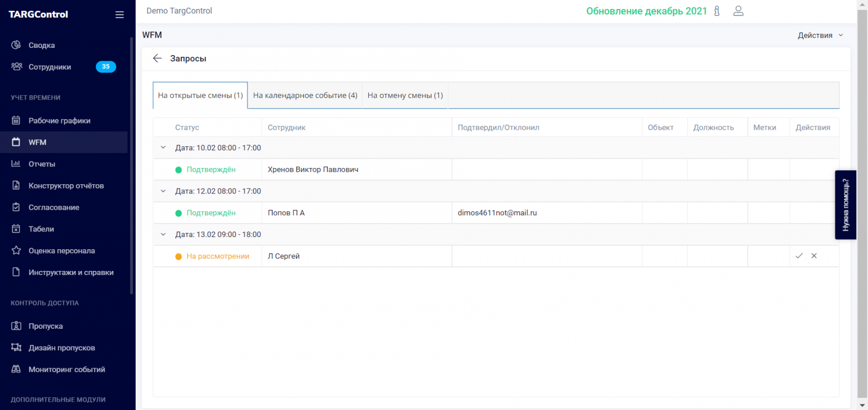Click the Обновление декабрь 2021 link

coord(647,11)
